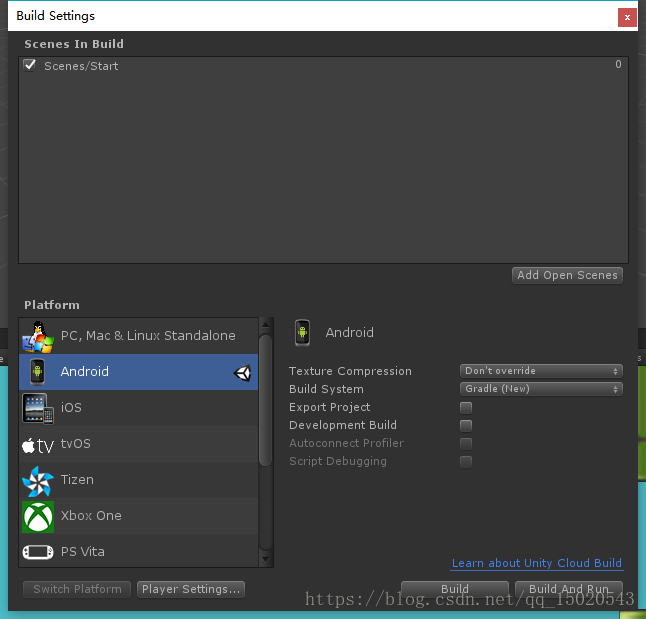Click the Add Open Scenes button
Viewport: 646px width, 619px height.
click(x=567, y=275)
